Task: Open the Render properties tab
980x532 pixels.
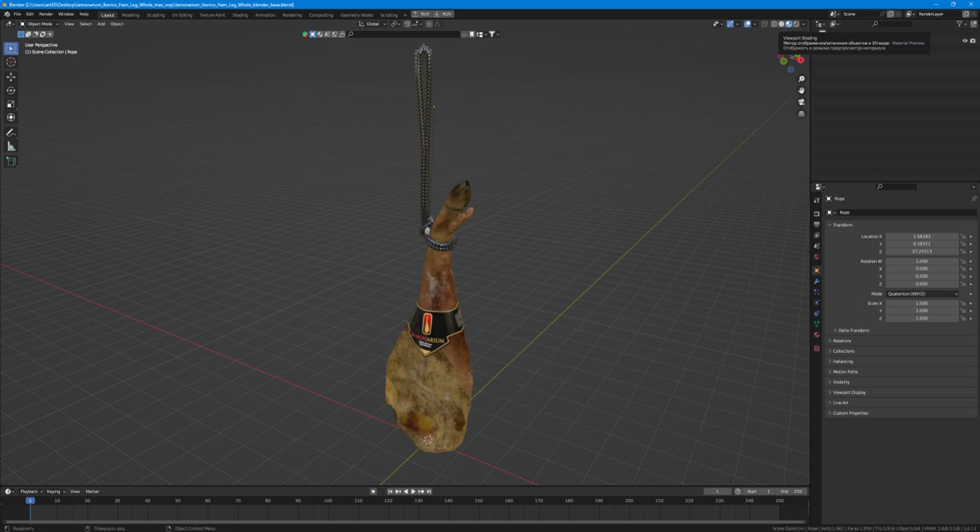Action: [817, 214]
